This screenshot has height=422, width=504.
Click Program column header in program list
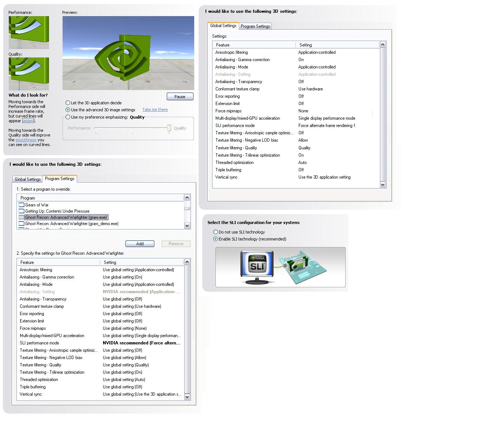click(101, 198)
